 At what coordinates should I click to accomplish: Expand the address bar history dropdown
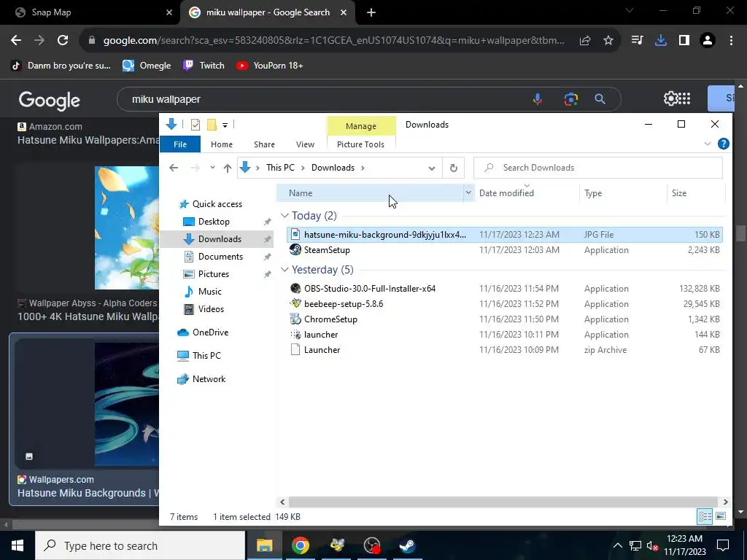(432, 168)
